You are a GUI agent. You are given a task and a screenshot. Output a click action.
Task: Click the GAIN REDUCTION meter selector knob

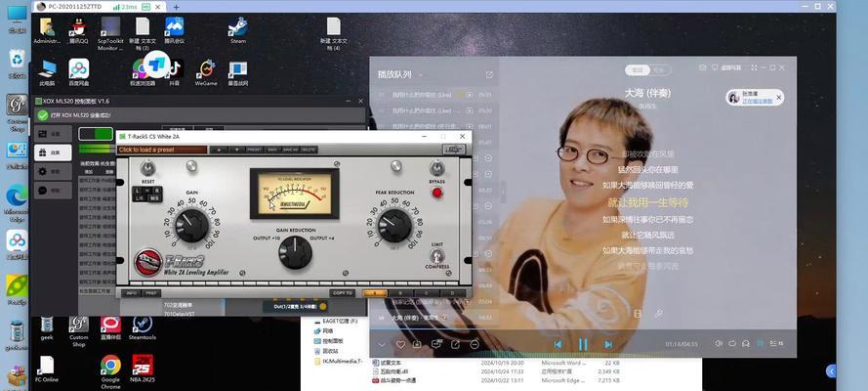point(295,252)
